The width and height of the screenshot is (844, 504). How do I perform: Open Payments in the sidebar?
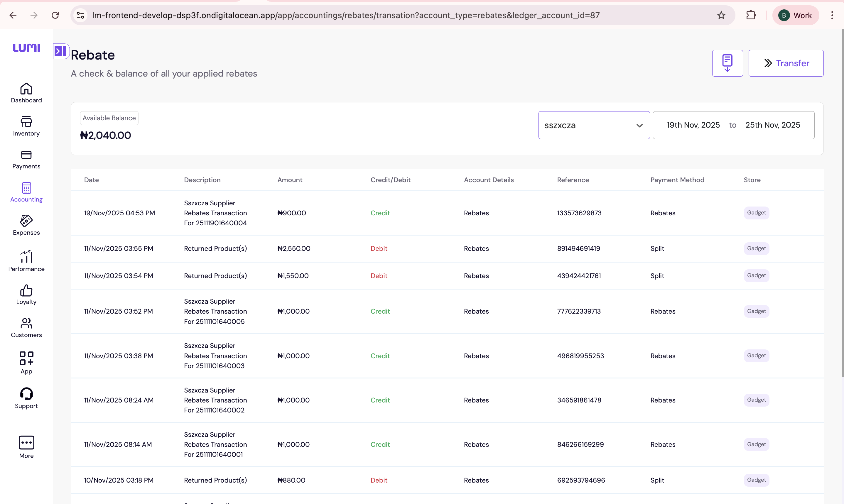pos(26,159)
